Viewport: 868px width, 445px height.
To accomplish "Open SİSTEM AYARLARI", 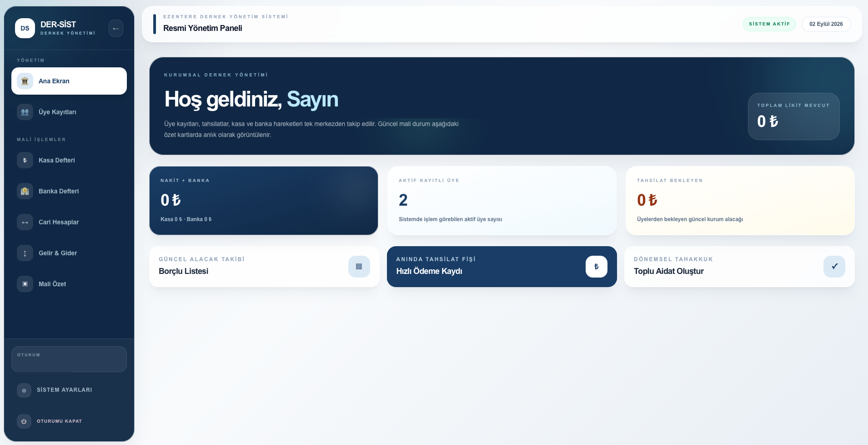I will tap(69, 390).
